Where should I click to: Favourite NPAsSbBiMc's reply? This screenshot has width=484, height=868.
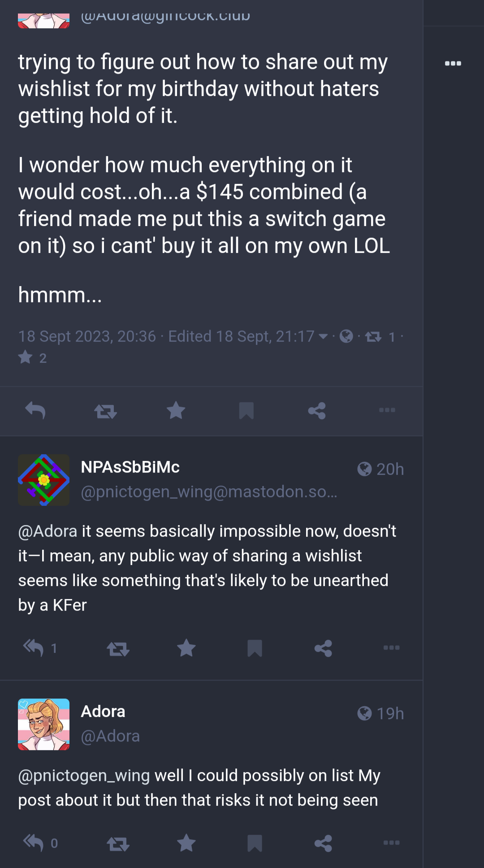point(186,648)
